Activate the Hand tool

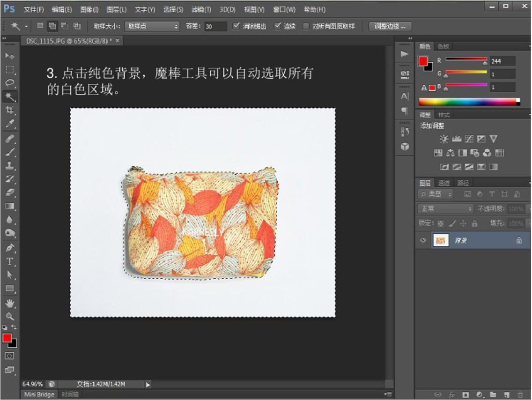(9, 304)
